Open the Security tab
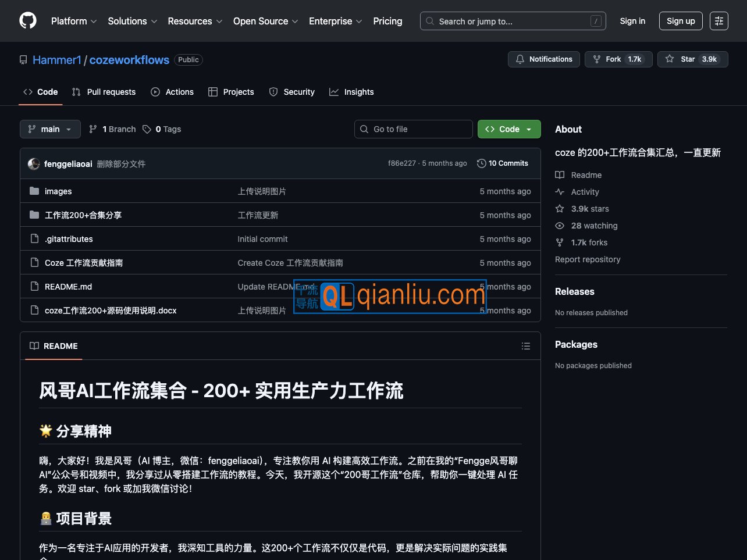The height and width of the screenshot is (560, 747). [x=291, y=91]
